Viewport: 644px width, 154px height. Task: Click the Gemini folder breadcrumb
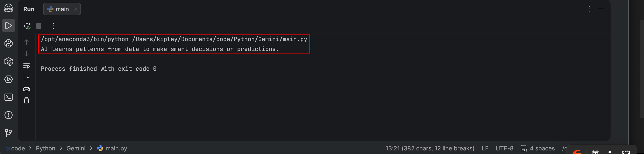[76, 149]
